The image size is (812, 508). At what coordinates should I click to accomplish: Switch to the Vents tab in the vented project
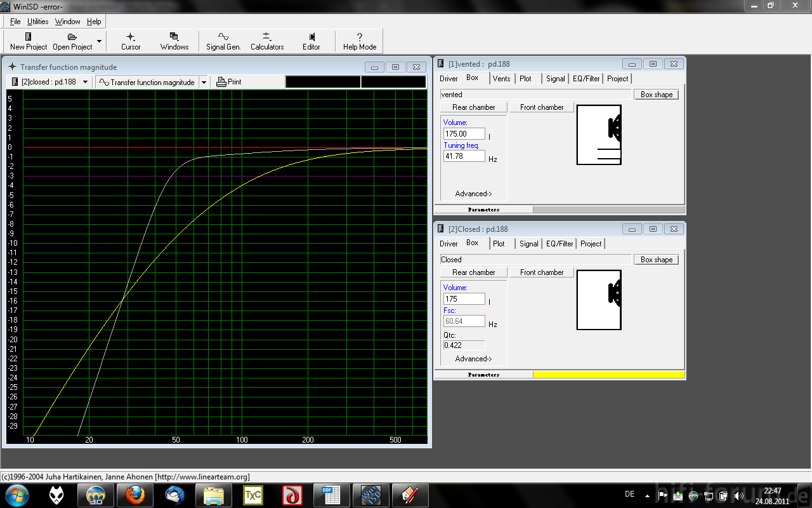[x=501, y=79]
